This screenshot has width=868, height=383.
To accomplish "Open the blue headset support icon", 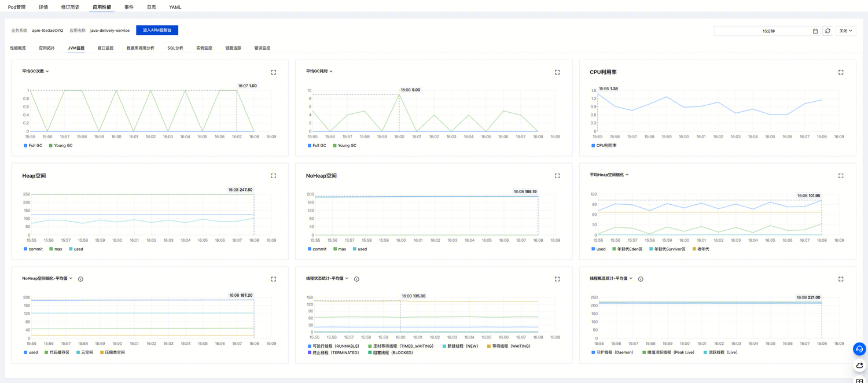I will pos(859,349).
